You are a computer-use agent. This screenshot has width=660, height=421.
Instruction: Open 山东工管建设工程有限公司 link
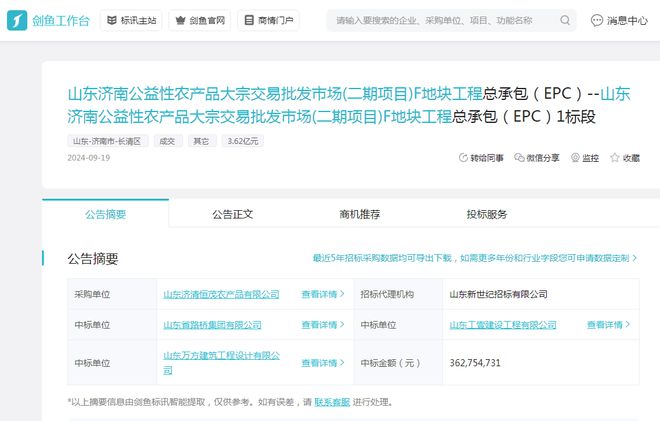pyautogui.click(x=503, y=325)
